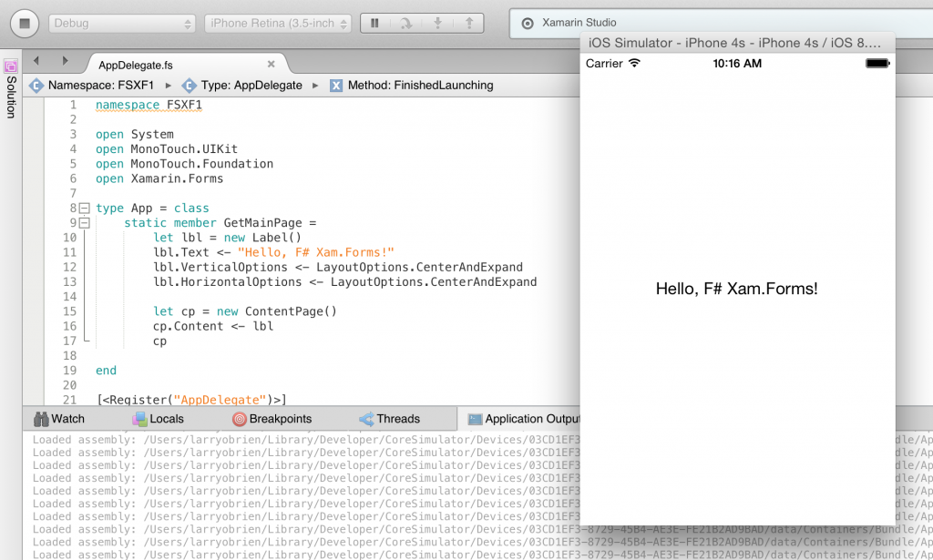Step out of the current function

coord(469,23)
